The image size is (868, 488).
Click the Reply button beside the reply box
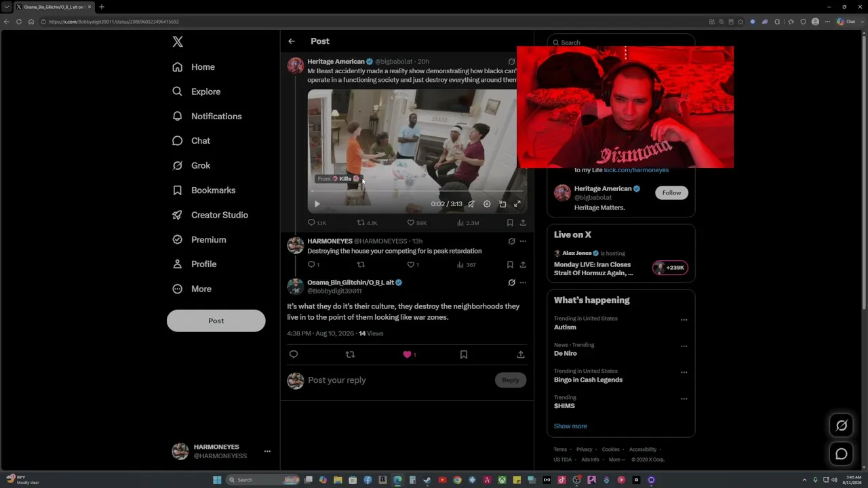tap(511, 380)
